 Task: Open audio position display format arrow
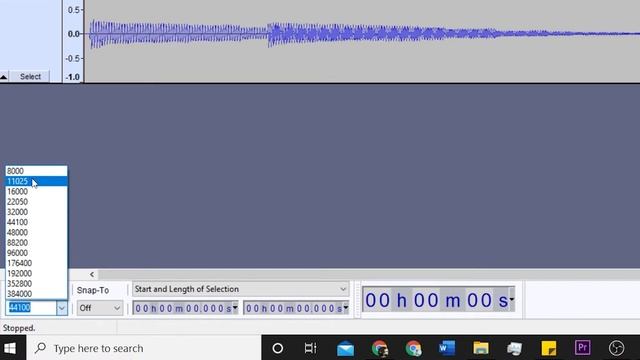pyautogui.click(x=512, y=300)
